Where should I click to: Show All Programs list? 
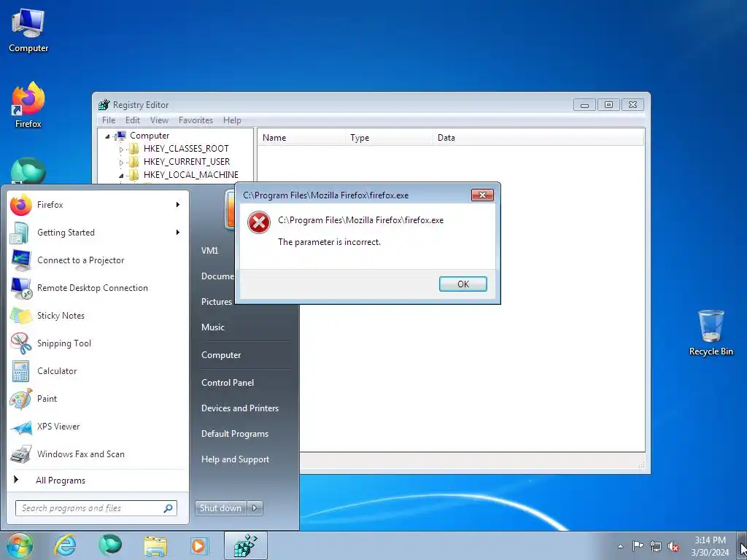(x=98, y=480)
